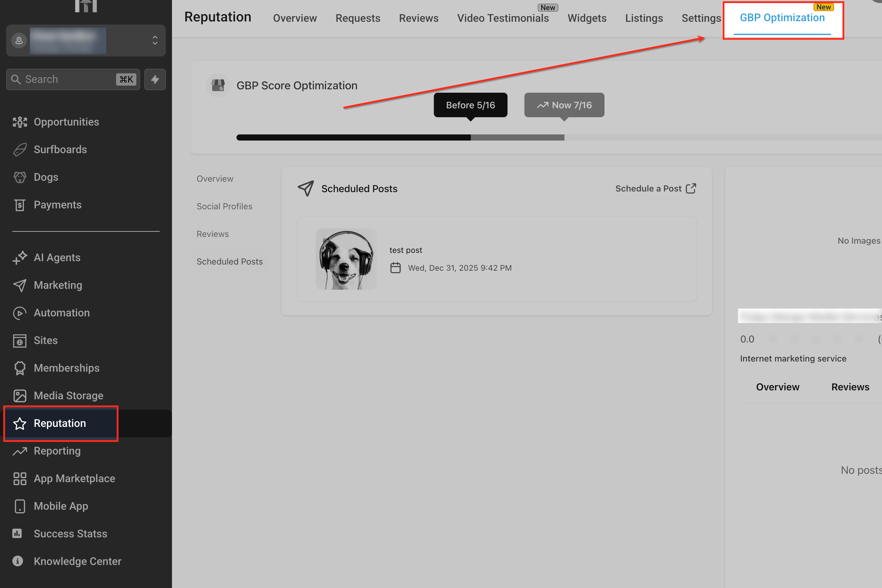Viewport: 882px width, 588px height.
Task: Click the GBP Score store icon
Action: 218,86
